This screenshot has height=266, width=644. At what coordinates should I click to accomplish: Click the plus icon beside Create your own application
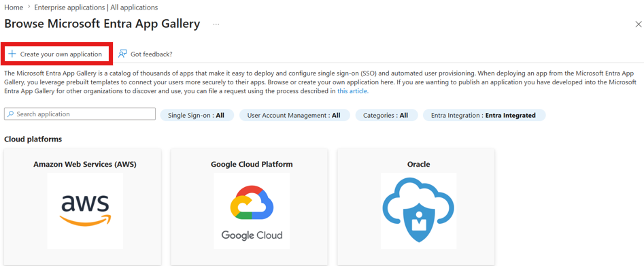coord(12,54)
